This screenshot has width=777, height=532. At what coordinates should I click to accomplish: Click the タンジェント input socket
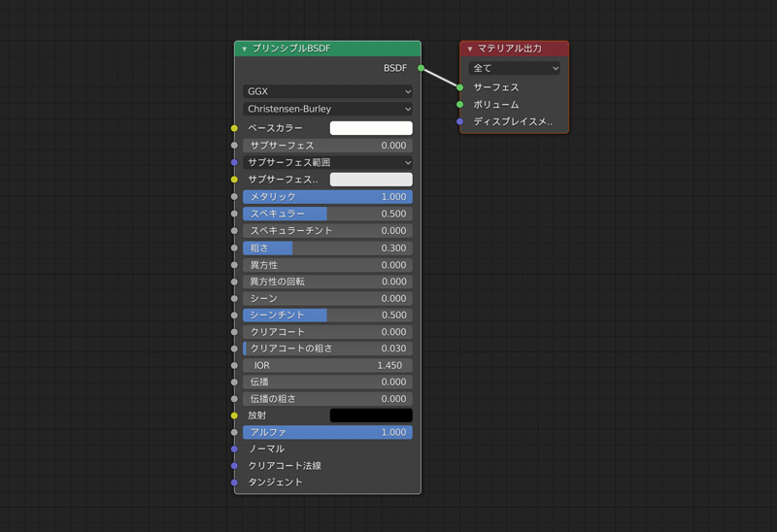point(234,482)
